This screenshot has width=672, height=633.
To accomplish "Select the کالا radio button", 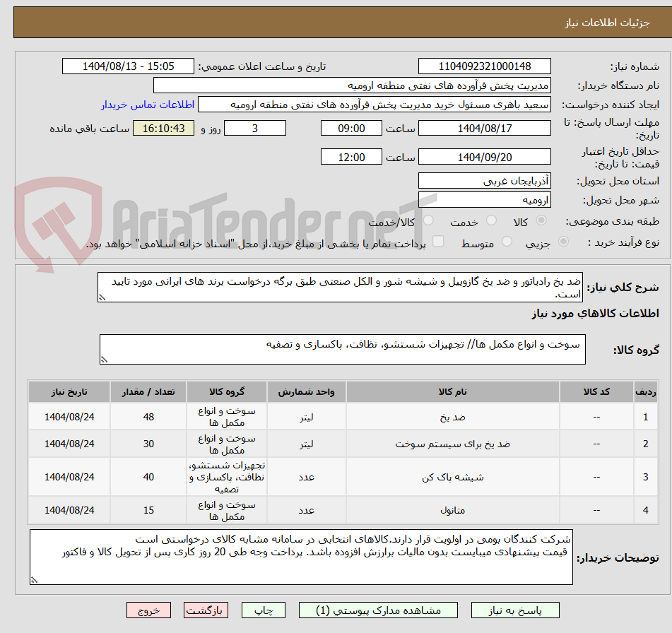I will click(541, 221).
